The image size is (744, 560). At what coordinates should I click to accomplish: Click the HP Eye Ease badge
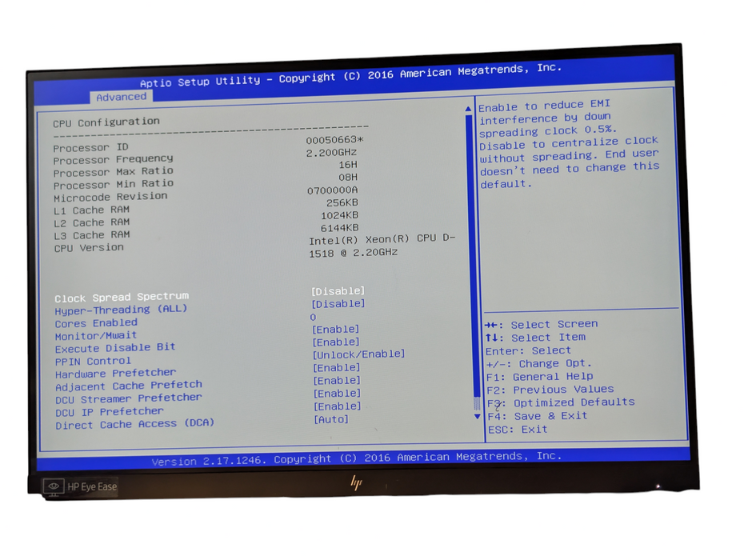point(80,486)
